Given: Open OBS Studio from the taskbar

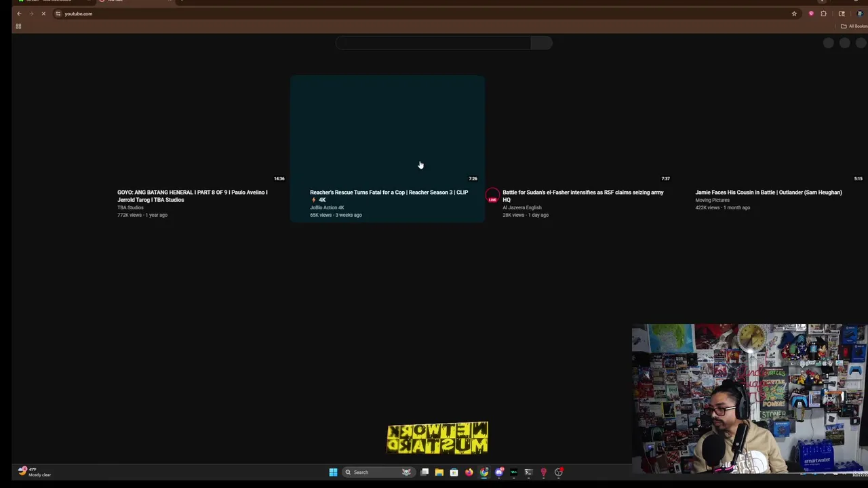Looking at the screenshot, I should 559,472.
